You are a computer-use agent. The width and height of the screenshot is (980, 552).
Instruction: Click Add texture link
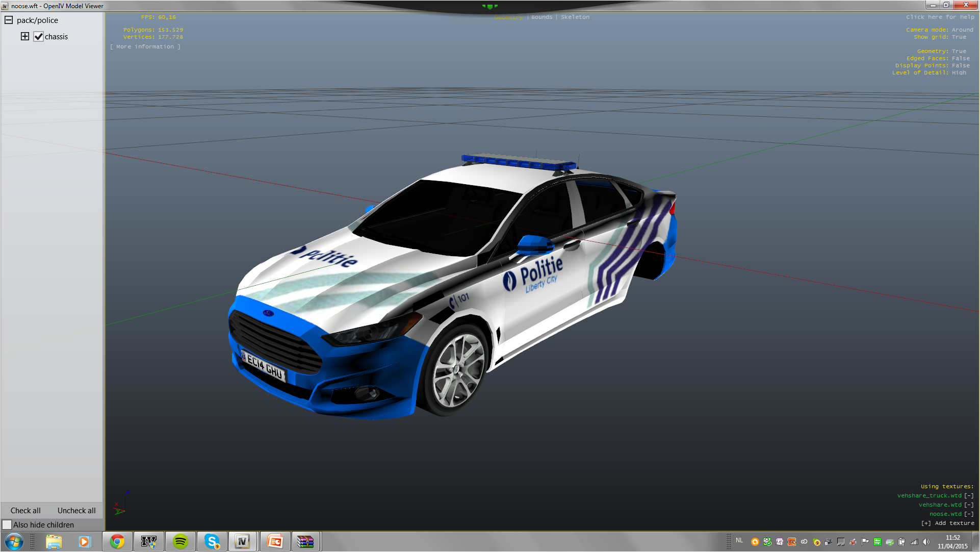tap(948, 523)
